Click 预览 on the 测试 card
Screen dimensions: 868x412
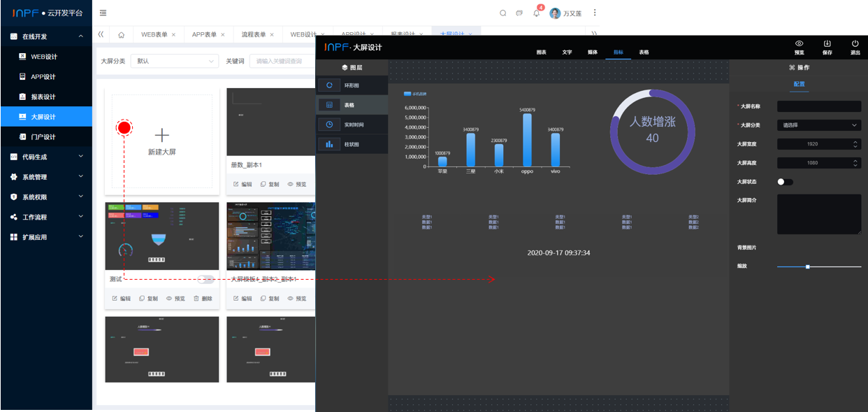(x=175, y=298)
